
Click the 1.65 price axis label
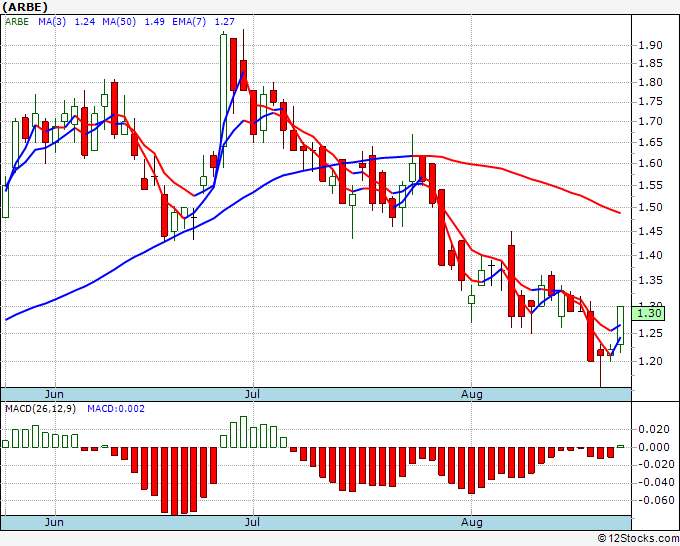click(650, 142)
